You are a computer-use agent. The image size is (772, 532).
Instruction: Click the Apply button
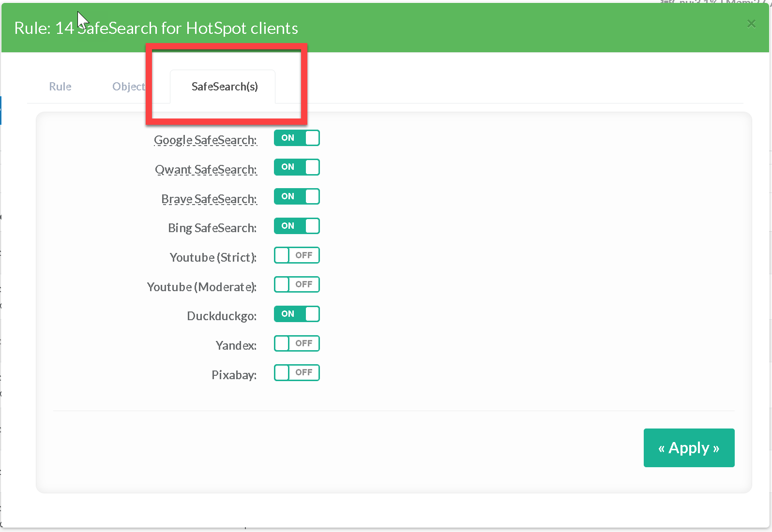point(689,448)
